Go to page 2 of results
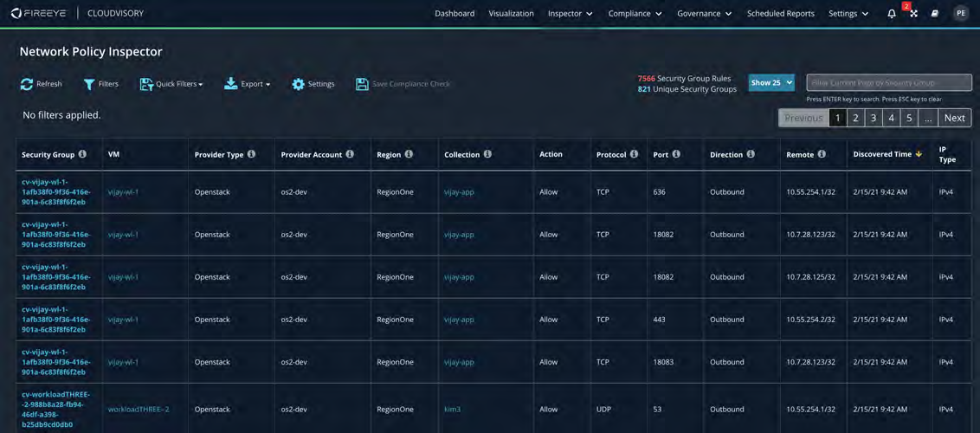Image resolution: width=980 pixels, height=433 pixels. (855, 118)
